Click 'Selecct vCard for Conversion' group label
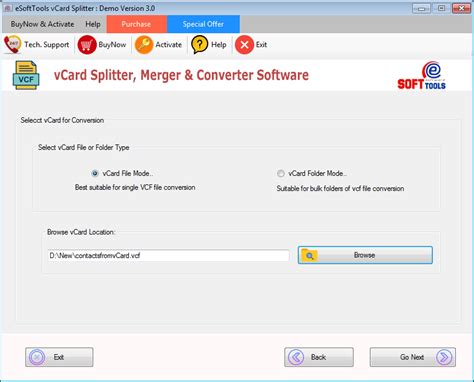Screen dimensions: 474x382 click(62, 120)
